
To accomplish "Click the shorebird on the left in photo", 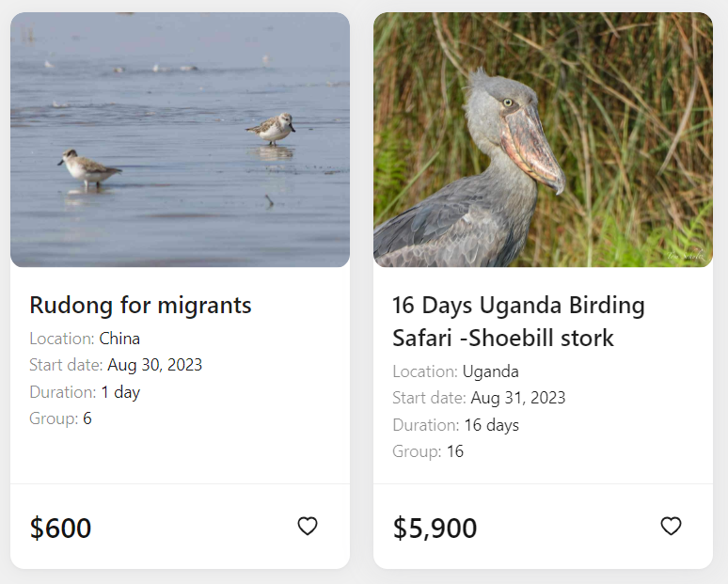I will [x=88, y=168].
